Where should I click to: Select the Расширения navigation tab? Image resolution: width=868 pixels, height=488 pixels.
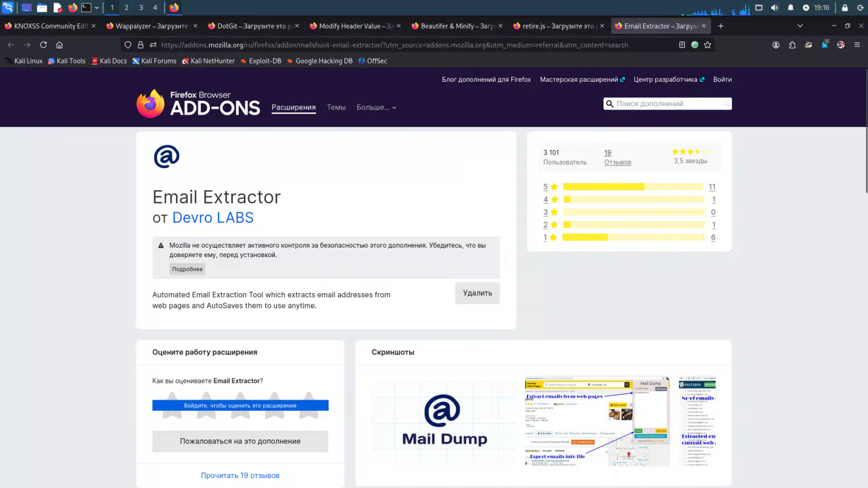293,107
